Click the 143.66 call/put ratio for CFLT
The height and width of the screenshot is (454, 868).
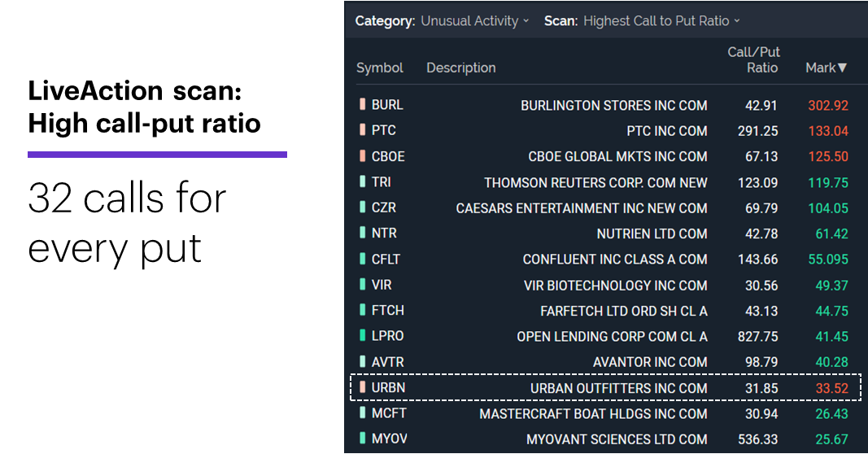click(758, 259)
